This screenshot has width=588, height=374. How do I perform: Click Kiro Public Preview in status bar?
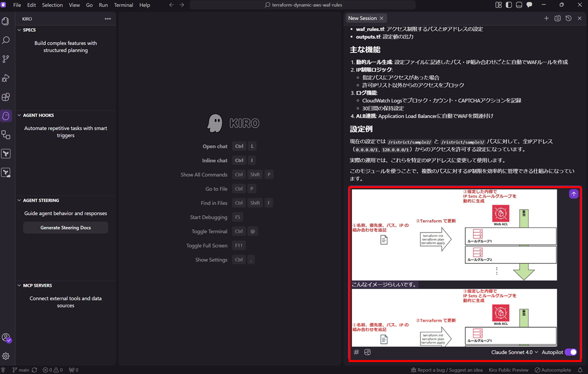tap(508, 370)
